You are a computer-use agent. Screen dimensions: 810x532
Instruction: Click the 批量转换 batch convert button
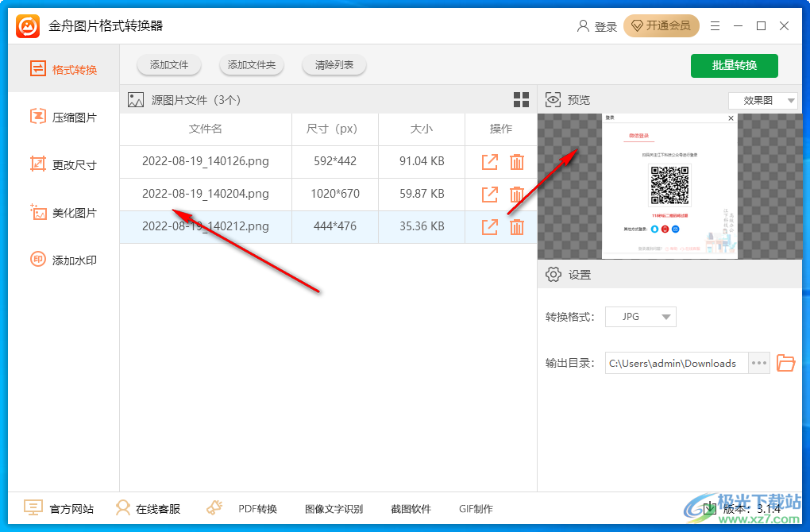coord(734,66)
